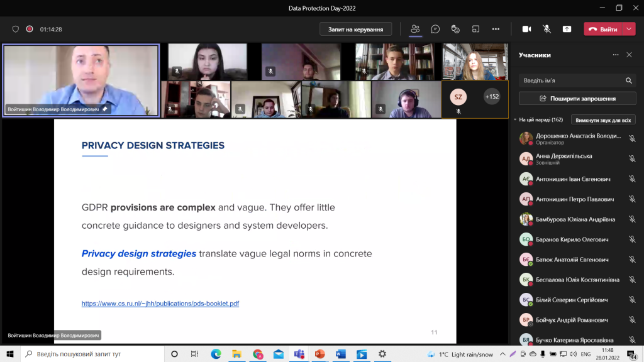Open the rooms / view layout icon
This screenshot has width=644, height=362.
click(475, 29)
